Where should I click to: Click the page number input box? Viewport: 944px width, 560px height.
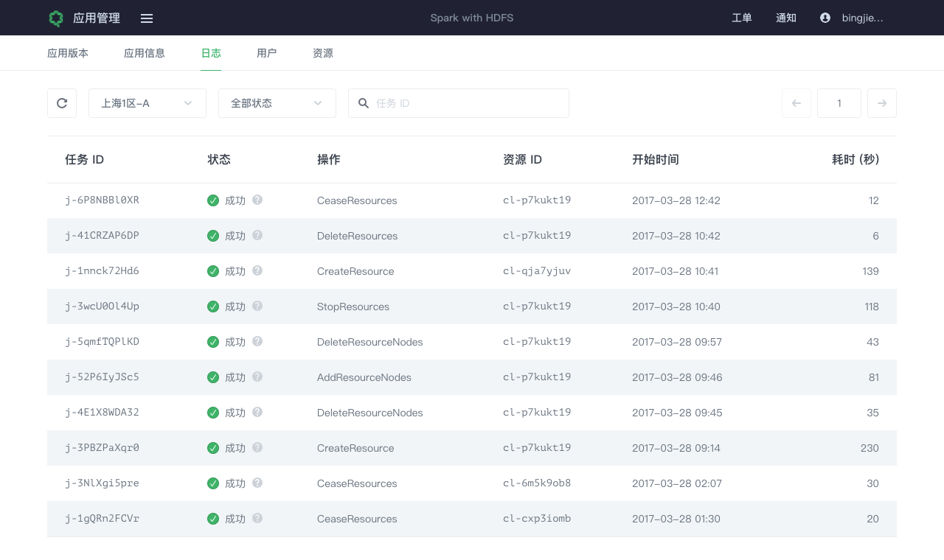click(x=839, y=103)
